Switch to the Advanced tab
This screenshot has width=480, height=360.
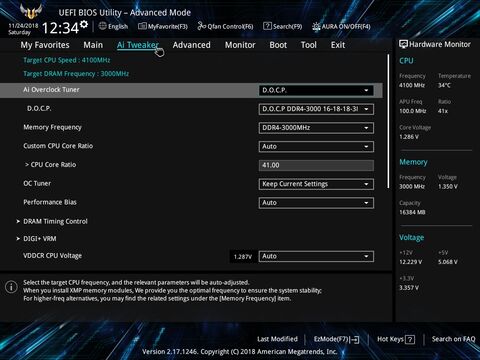(192, 45)
